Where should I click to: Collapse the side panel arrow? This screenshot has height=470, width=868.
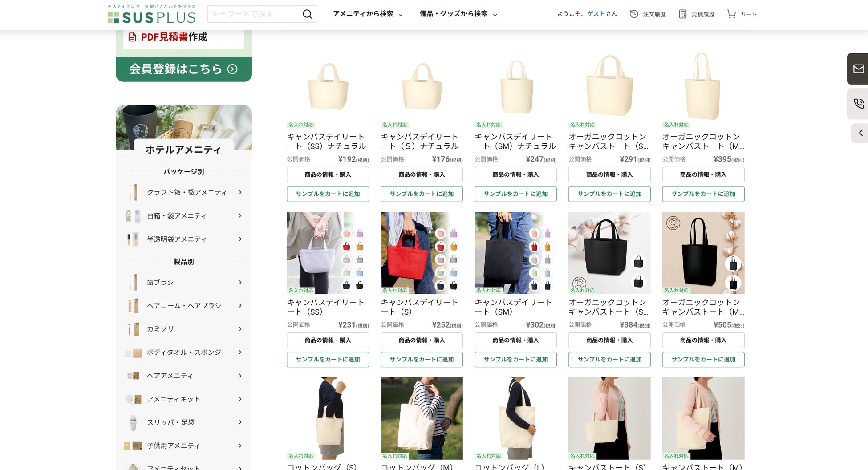[860, 133]
